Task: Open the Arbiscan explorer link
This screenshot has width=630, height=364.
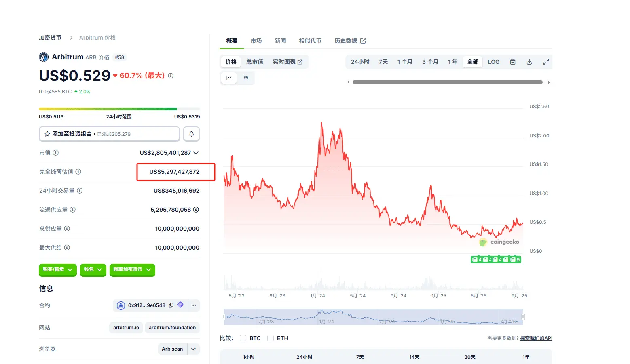Action: coord(172,349)
